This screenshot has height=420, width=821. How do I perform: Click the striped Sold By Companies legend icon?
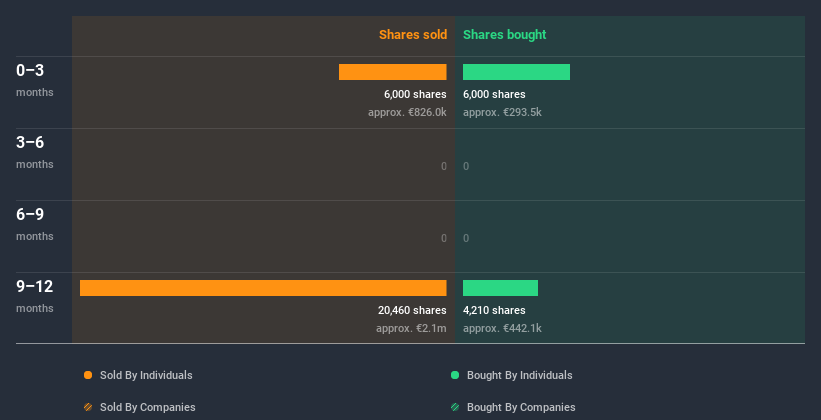click(88, 407)
